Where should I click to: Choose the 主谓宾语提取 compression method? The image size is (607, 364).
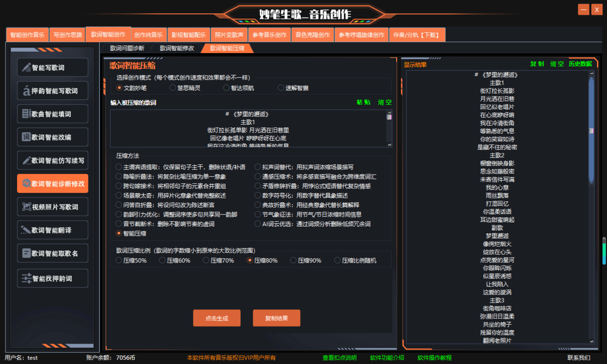tap(119, 167)
